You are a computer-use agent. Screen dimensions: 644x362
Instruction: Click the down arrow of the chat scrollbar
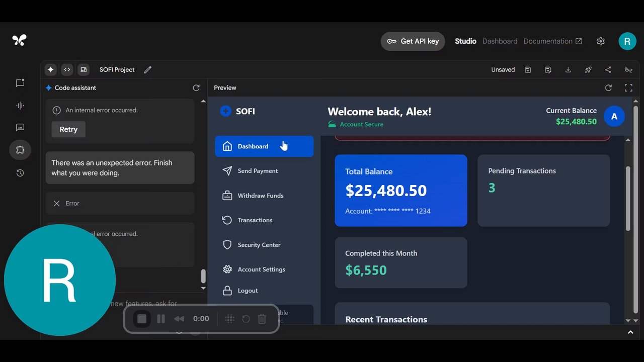pos(203,288)
